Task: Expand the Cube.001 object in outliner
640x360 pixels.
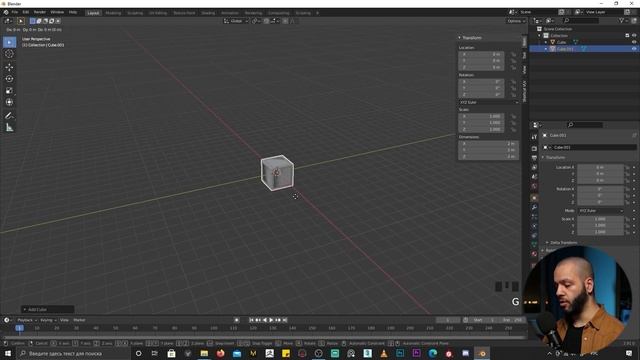Action: (546, 49)
